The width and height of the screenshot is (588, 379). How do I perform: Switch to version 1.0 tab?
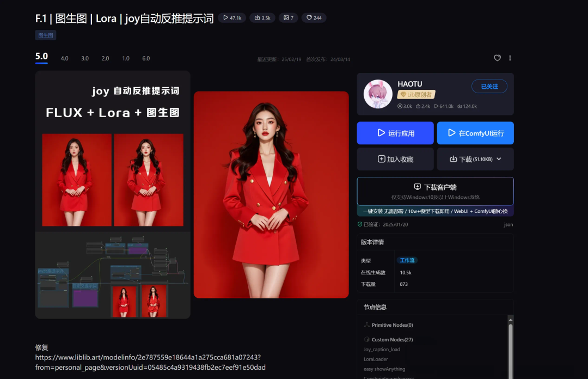click(x=126, y=59)
